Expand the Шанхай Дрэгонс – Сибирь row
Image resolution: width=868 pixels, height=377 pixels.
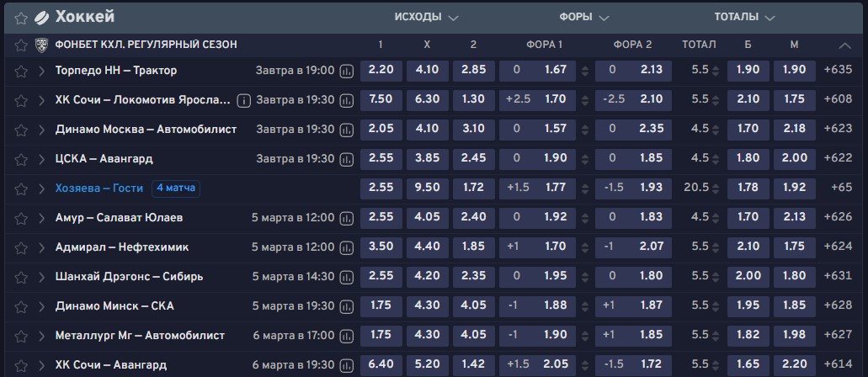tap(41, 277)
